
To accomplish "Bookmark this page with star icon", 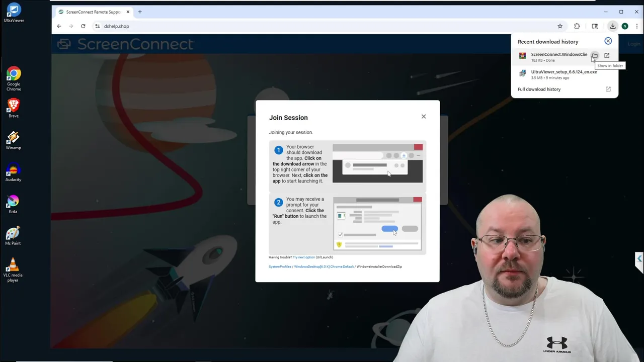I will point(560,26).
